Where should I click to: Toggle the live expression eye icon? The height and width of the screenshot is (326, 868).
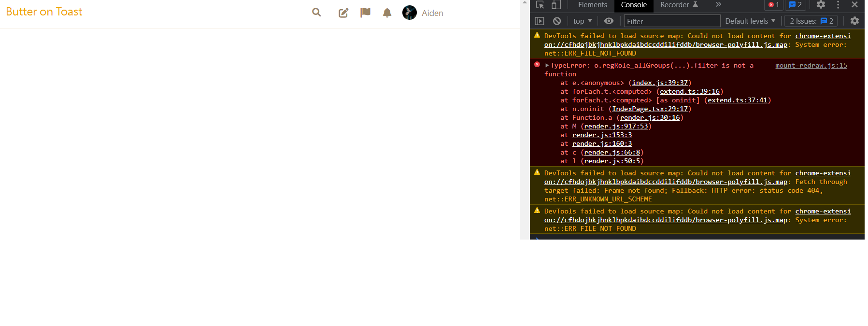[x=609, y=21]
